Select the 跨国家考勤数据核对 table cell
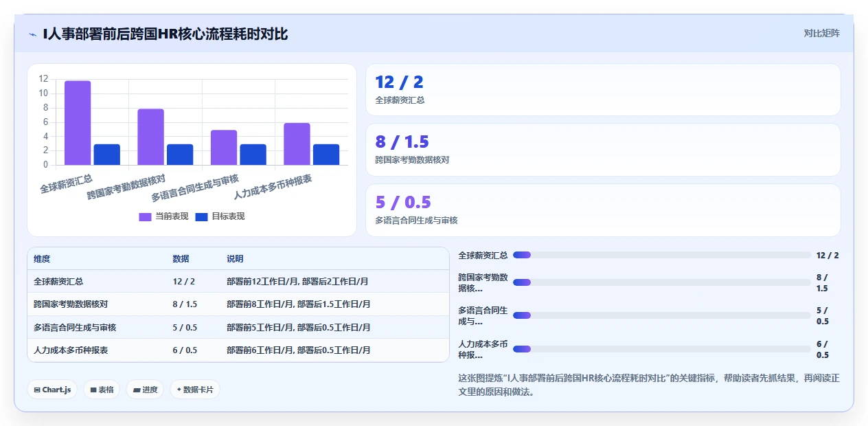Viewport: 868px width, 426px height. [x=71, y=304]
